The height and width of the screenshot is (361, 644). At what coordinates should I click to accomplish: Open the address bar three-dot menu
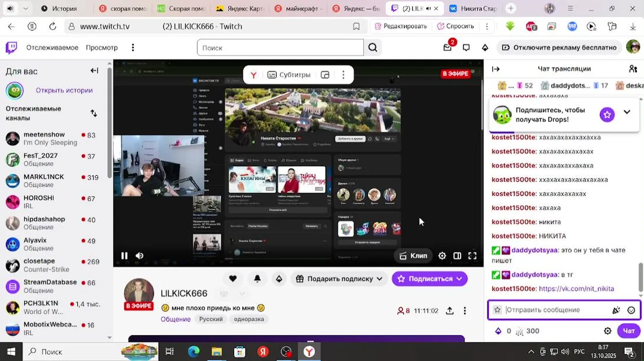click(x=487, y=26)
